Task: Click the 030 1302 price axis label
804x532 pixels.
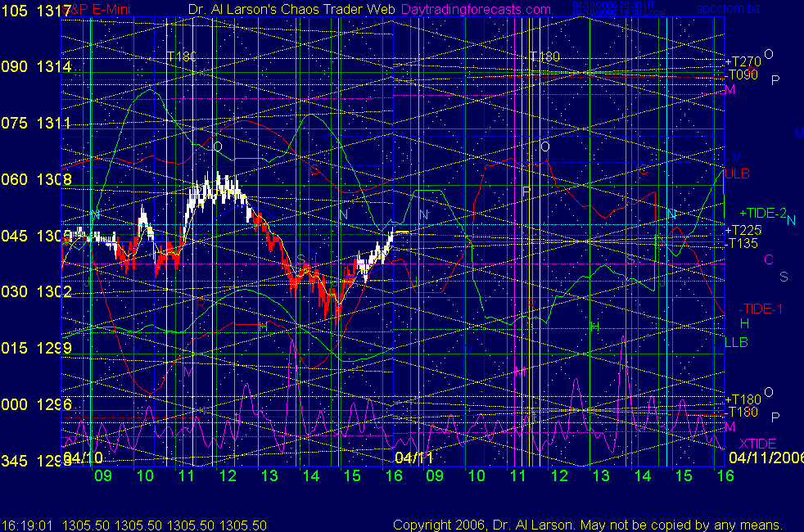Action: [x=36, y=291]
